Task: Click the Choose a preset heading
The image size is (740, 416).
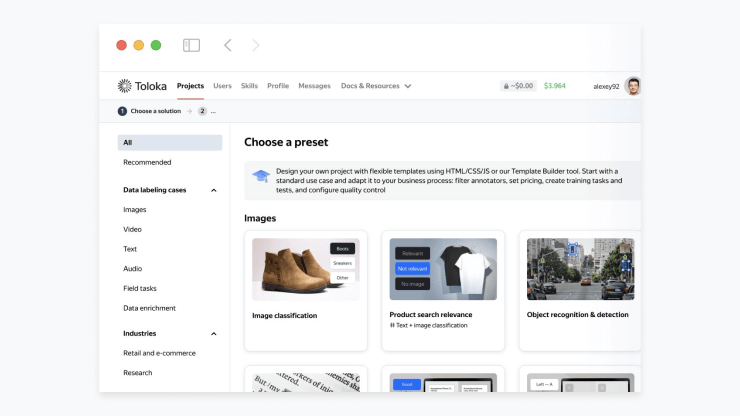Action: click(286, 142)
